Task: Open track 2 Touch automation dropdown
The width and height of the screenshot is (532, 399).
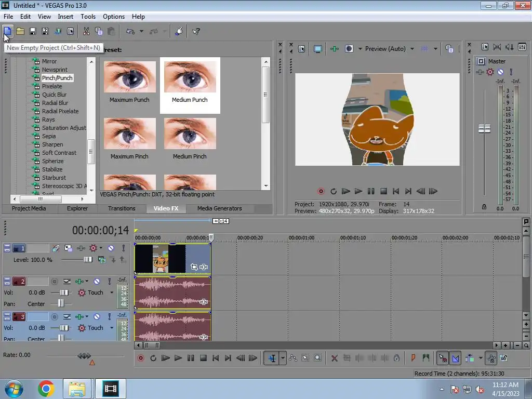Action: [112, 292]
